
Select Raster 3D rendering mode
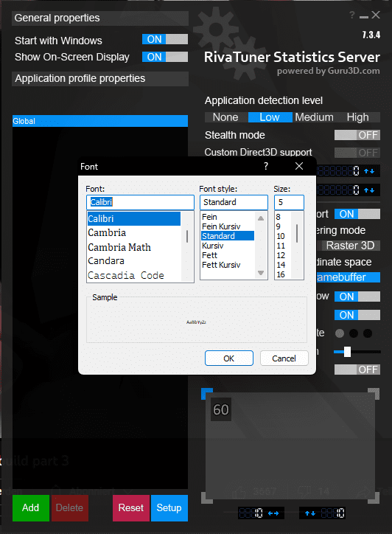coord(350,246)
